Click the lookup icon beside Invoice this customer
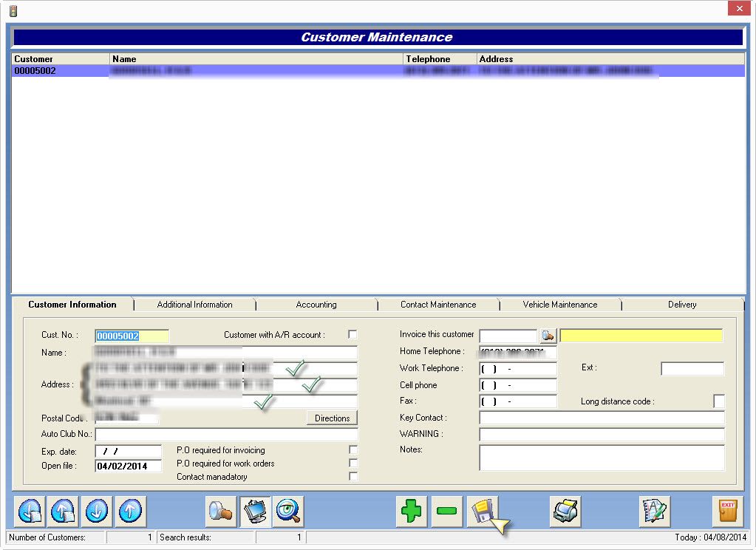 pyautogui.click(x=548, y=336)
